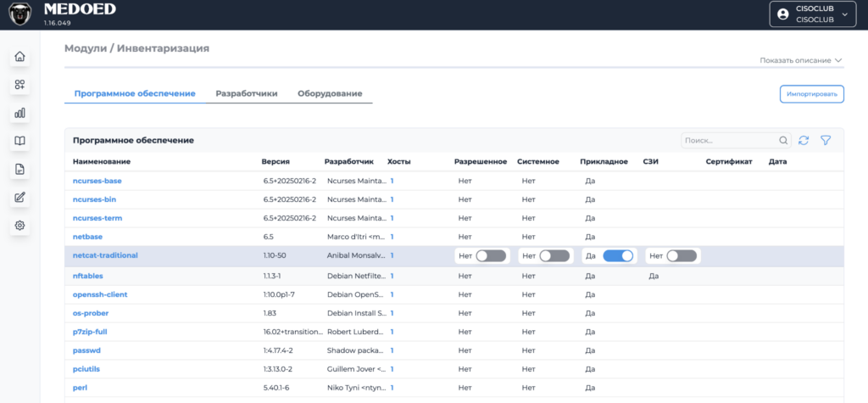Viewport: 868px width, 403px height.
Task: Toggle СЗИ switch for netcat-traditional
Action: 682,255
